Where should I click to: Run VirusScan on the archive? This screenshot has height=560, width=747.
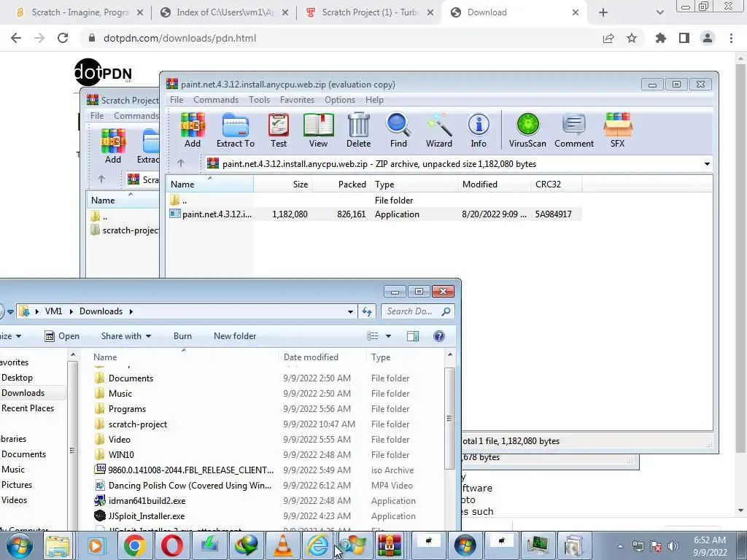tap(527, 131)
